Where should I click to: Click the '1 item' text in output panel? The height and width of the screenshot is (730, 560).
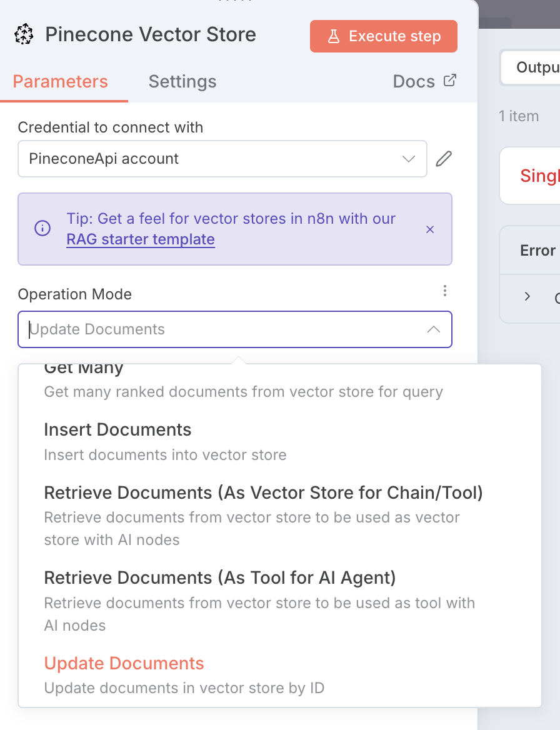519,116
